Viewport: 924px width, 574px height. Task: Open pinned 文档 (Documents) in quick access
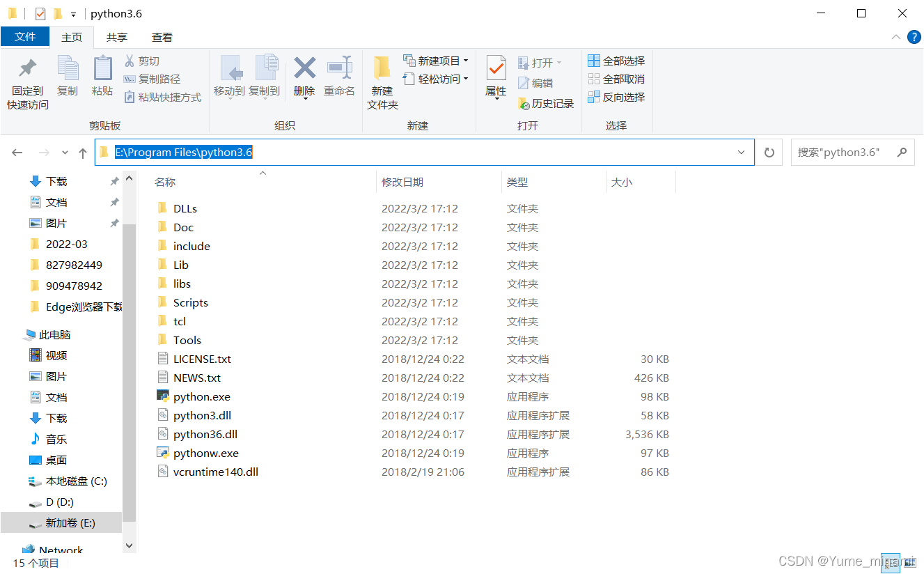(x=56, y=202)
